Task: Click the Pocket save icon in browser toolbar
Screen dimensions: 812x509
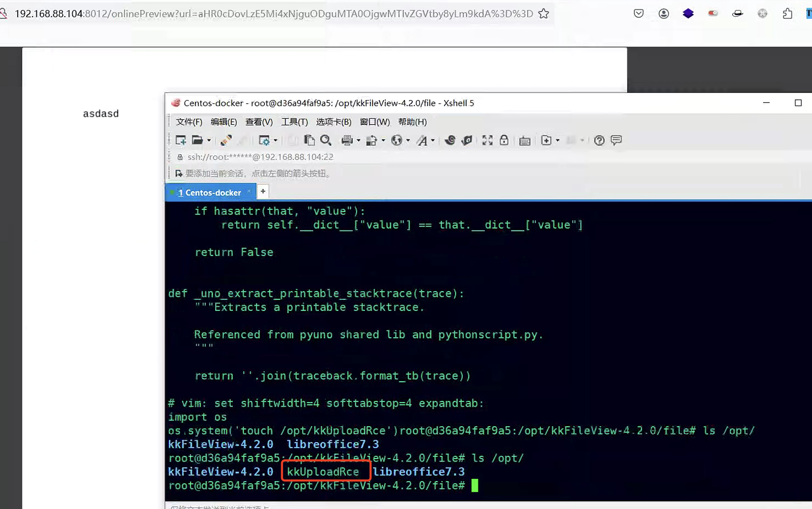Action: click(639, 14)
